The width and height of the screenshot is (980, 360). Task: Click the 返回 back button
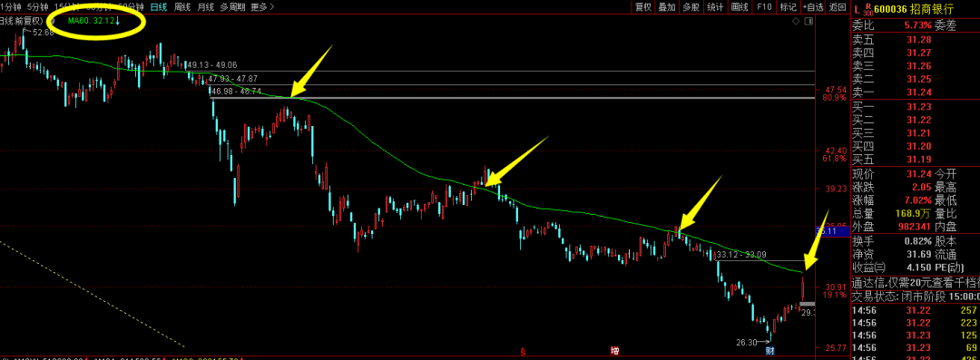click(837, 7)
